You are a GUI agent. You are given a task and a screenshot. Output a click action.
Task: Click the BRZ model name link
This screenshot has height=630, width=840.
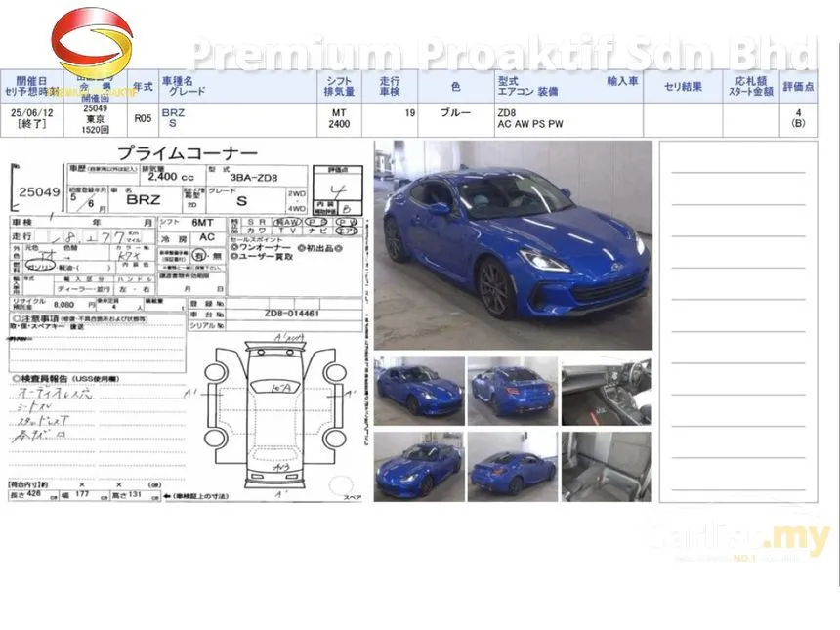(173, 113)
